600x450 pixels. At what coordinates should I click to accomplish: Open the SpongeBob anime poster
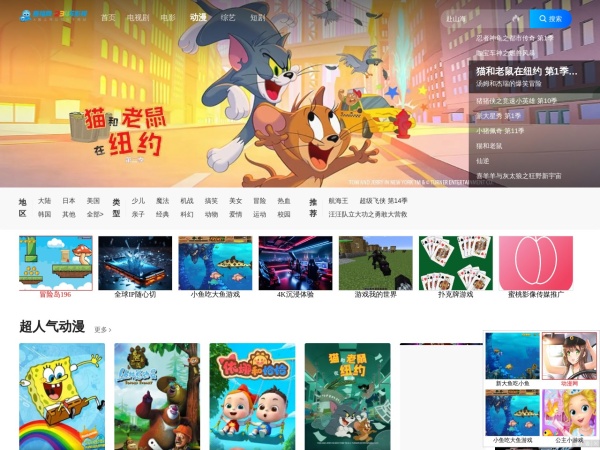pos(62,395)
